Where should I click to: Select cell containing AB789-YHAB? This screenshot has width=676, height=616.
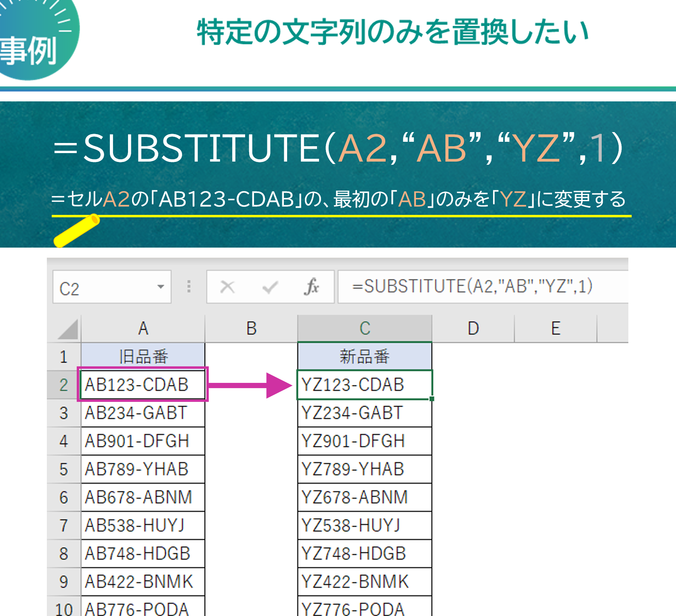[143, 469]
